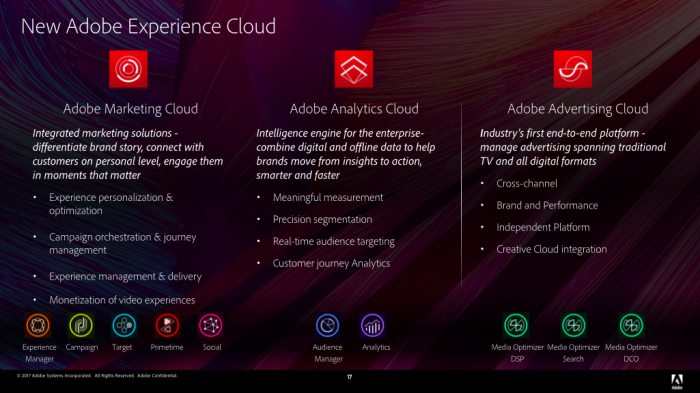700x393 pixels.
Task: Click the Social label under its icon
Action: (x=212, y=347)
